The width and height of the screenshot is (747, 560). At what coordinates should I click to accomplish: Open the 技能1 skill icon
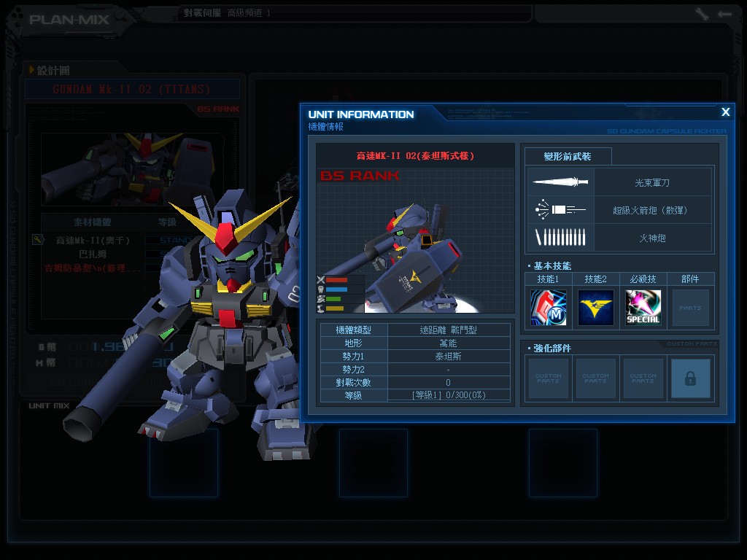(549, 308)
